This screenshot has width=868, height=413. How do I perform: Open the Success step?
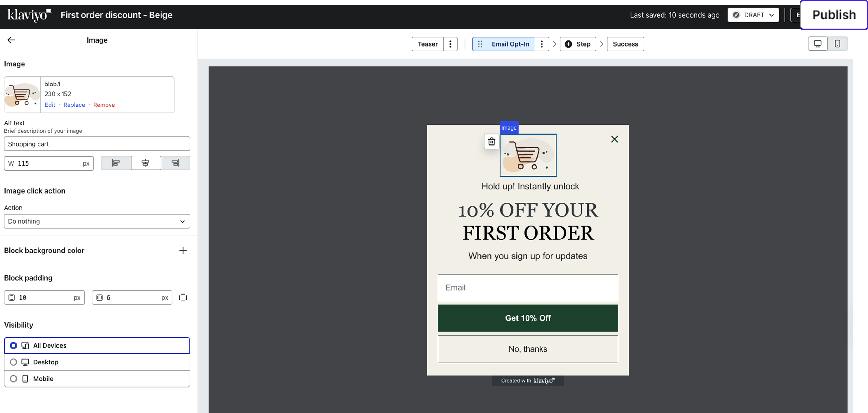coord(626,44)
